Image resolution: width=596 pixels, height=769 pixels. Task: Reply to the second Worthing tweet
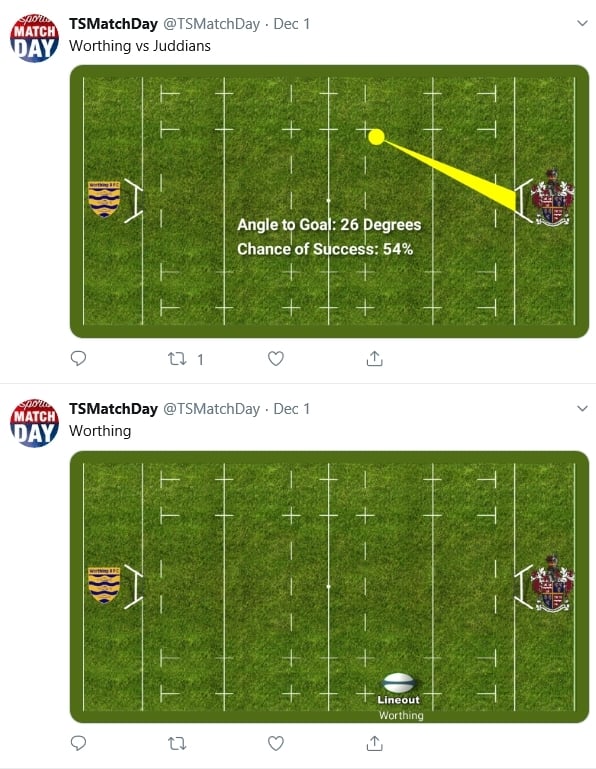(x=78, y=743)
